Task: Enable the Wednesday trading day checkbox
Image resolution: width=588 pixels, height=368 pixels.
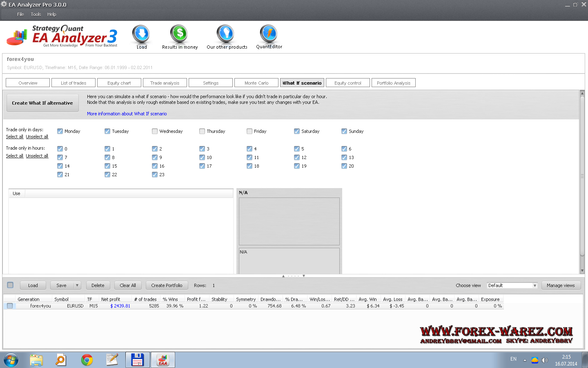Action: 155,131
